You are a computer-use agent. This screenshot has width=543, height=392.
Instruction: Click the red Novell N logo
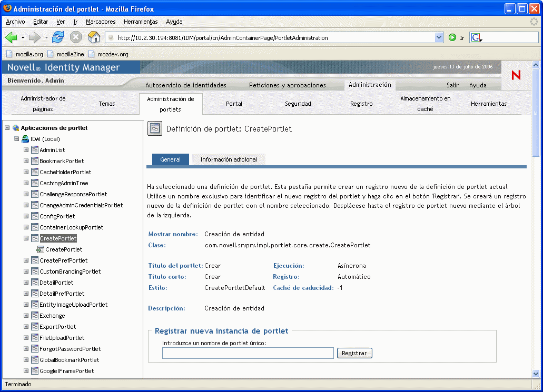(516, 75)
